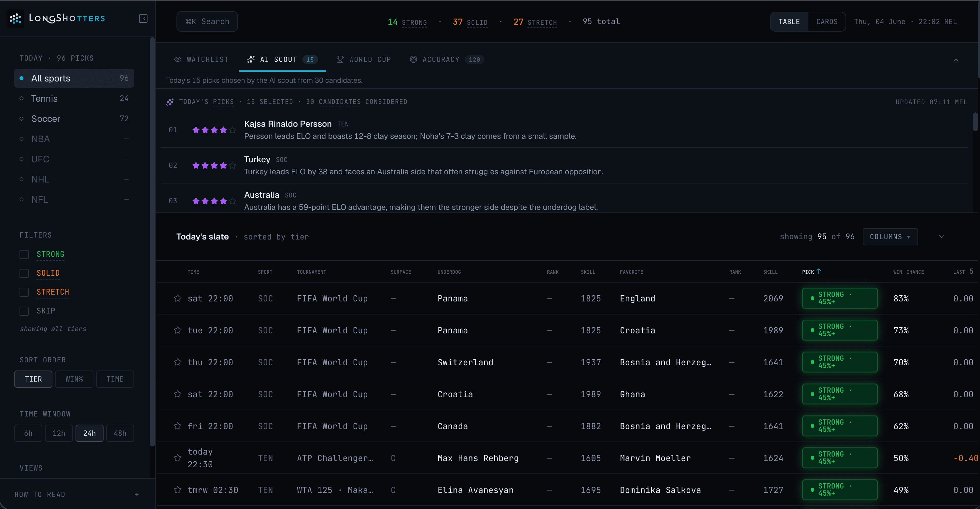Click the 37 SOLID summary count
This screenshot has width=980, height=509.
pyautogui.click(x=470, y=22)
